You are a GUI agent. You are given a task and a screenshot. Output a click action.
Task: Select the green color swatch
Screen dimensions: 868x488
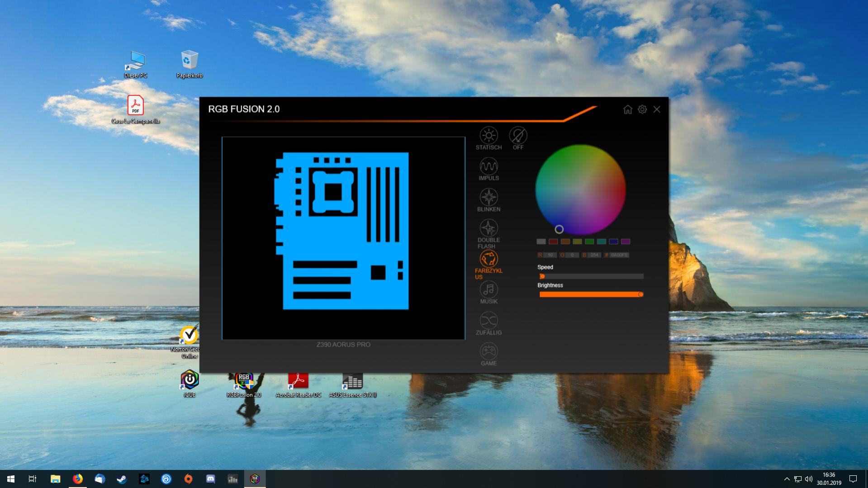pos(589,242)
